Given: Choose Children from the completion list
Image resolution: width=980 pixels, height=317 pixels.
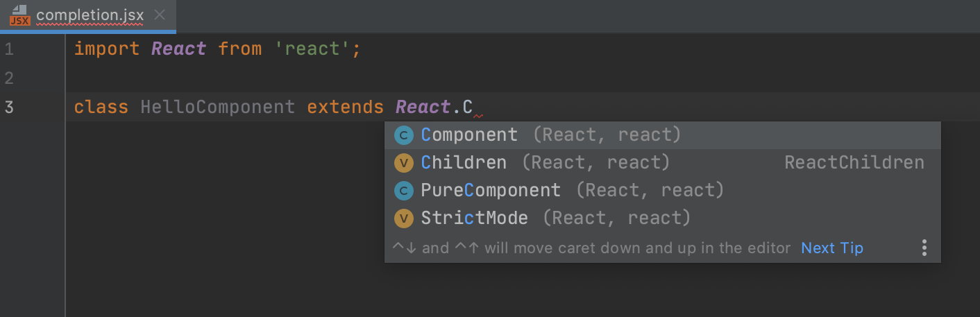Looking at the screenshot, I should (464, 163).
